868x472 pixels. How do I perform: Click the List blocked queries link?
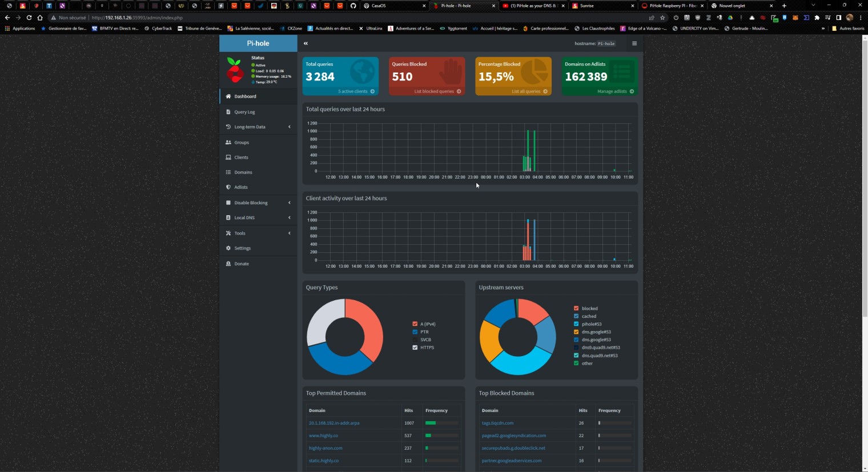coord(434,91)
